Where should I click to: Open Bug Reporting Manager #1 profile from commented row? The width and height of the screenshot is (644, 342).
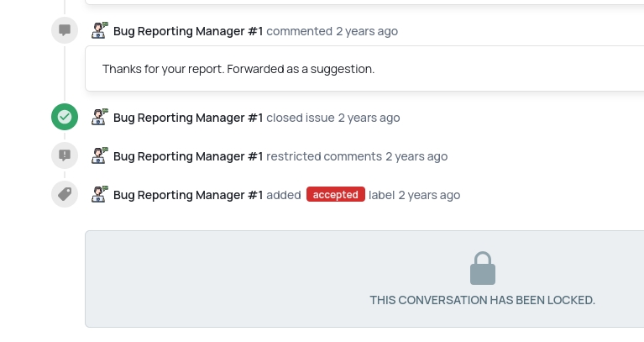[188, 31]
